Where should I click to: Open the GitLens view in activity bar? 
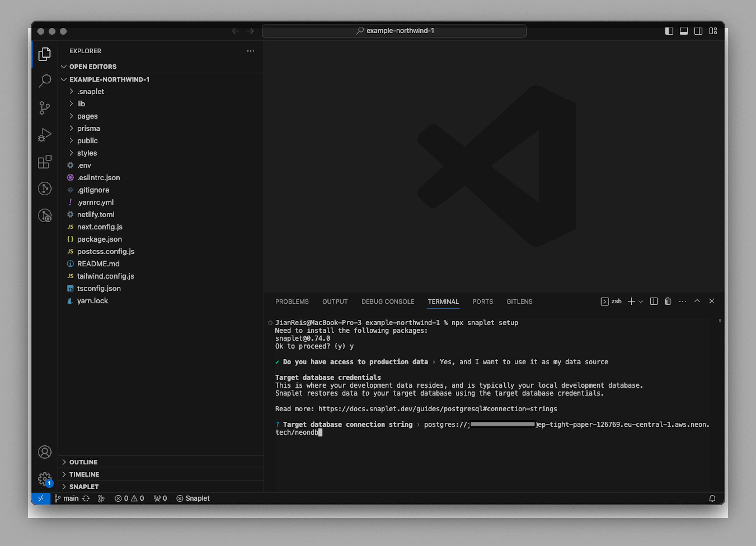pyautogui.click(x=44, y=189)
